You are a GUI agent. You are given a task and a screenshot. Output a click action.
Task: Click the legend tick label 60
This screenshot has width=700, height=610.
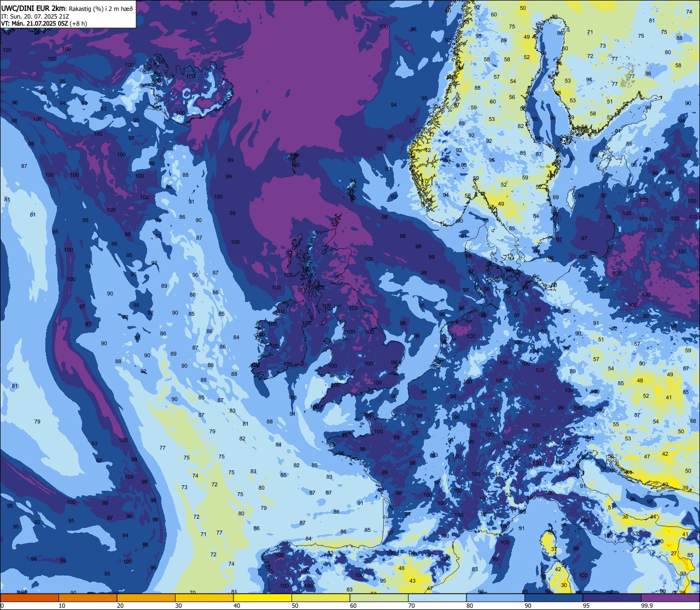[353, 606]
